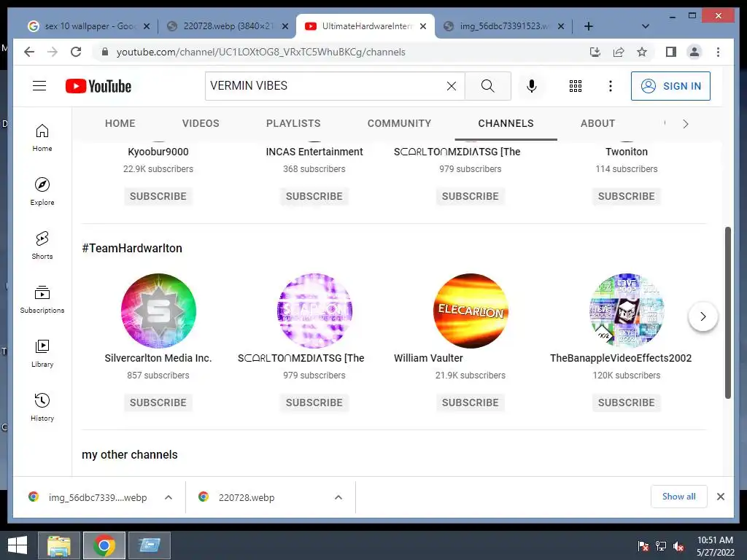The image size is (747, 560).
Task: Expand options for 220728.webp download
Action: coord(338,497)
